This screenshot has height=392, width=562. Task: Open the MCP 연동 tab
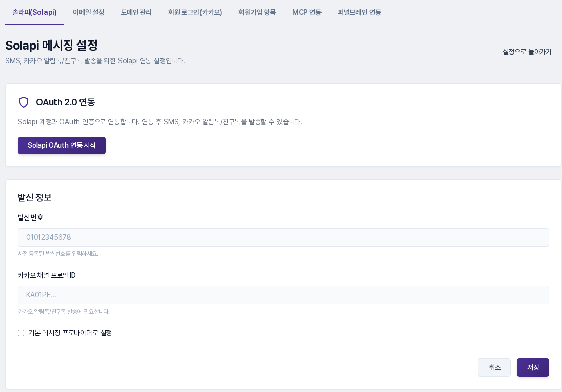point(307,12)
